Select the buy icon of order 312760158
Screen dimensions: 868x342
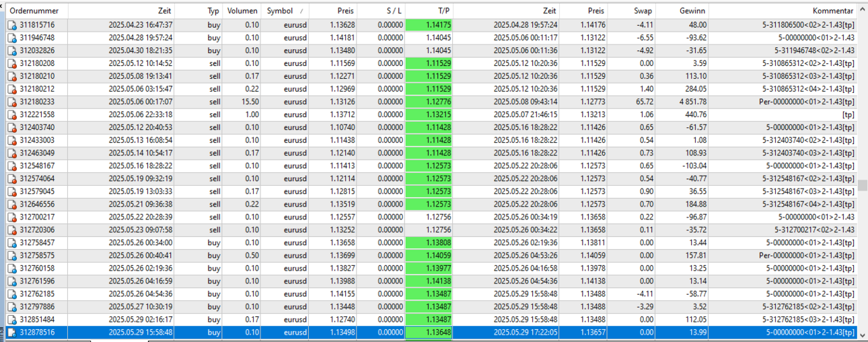point(12,269)
